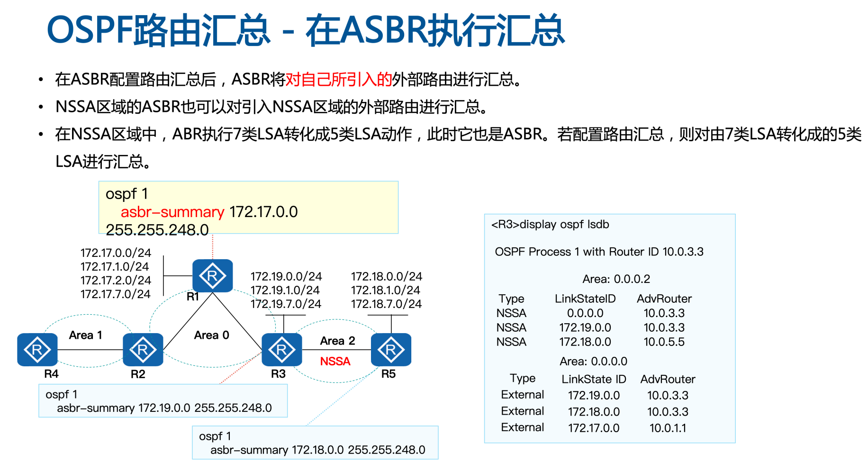Click the Area 1 label

pyautogui.click(x=85, y=335)
